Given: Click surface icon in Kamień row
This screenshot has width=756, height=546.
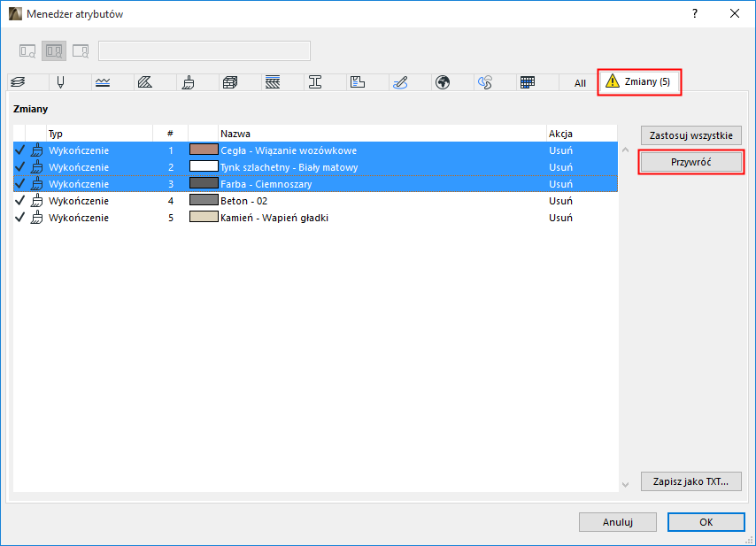Looking at the screenshot, I should tap(36, 218).
